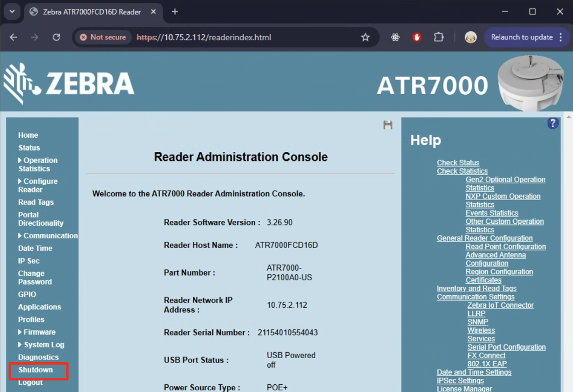Viewport: 573px width, 392px height.
Task: Open Portal Directionality in sidebar
Action: [x=41, y=219]
